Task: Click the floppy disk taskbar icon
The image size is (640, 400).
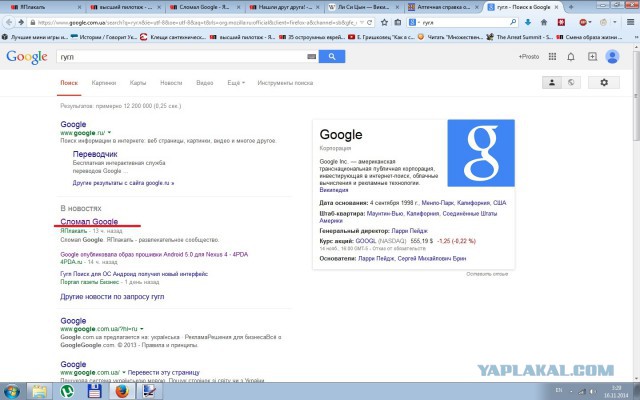Action: 94,391
